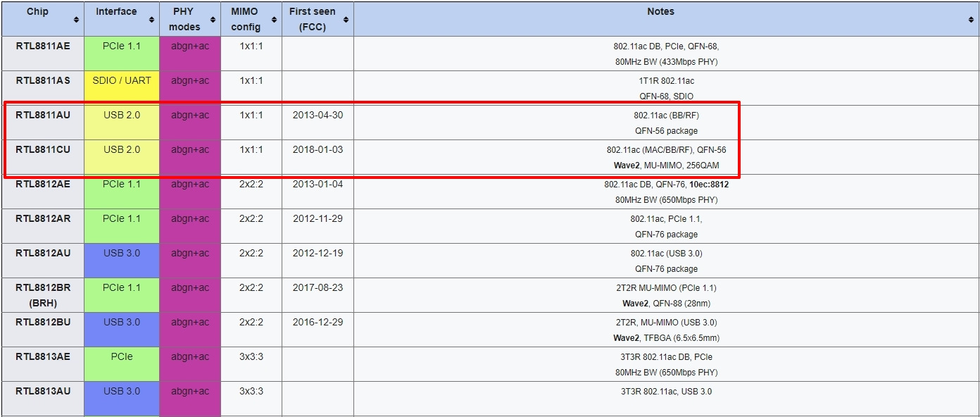Click the RTL8811CU chip name

[43, 149]
